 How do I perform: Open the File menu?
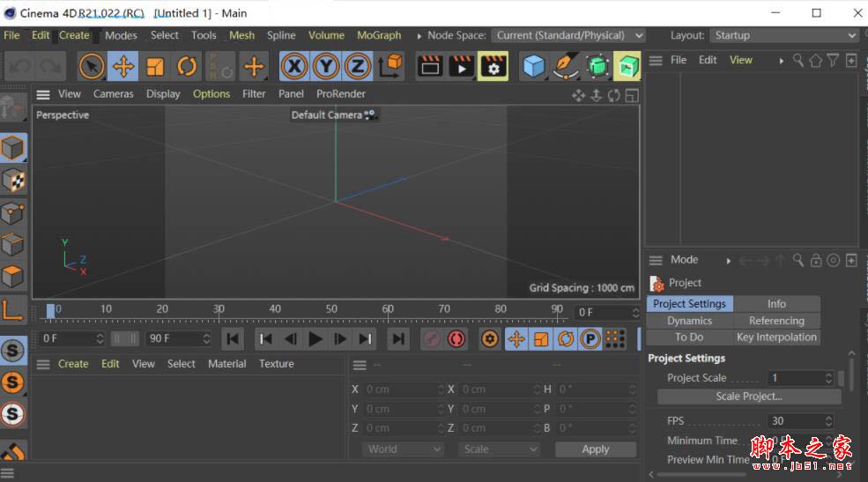pyautogui.click(x=11, y=35)
